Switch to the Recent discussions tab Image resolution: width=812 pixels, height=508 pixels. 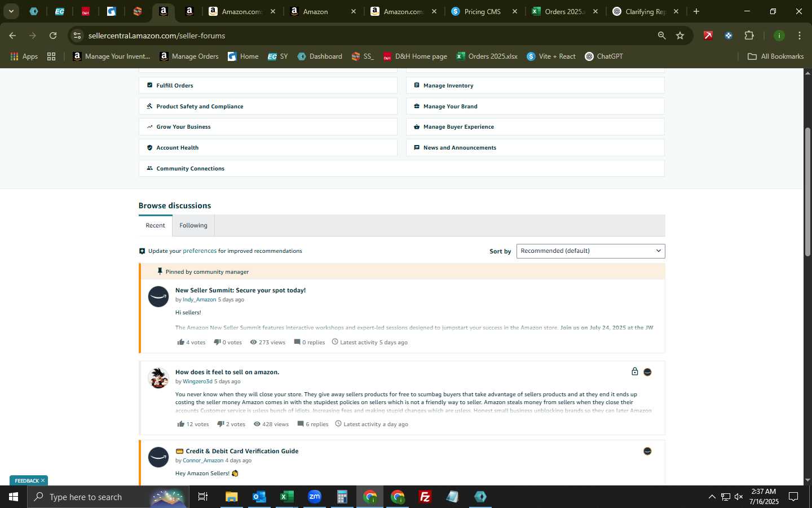tap(156, 225)
